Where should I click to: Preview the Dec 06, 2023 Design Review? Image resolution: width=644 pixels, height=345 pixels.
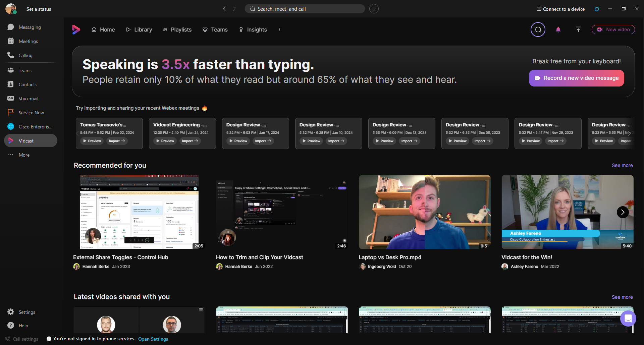(x=458, y=141)
